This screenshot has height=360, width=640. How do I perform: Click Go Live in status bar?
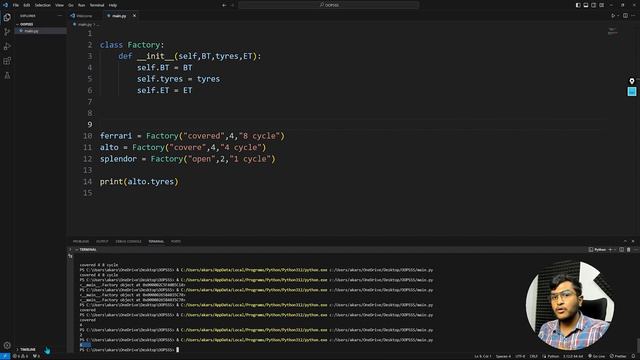[597, 356]
